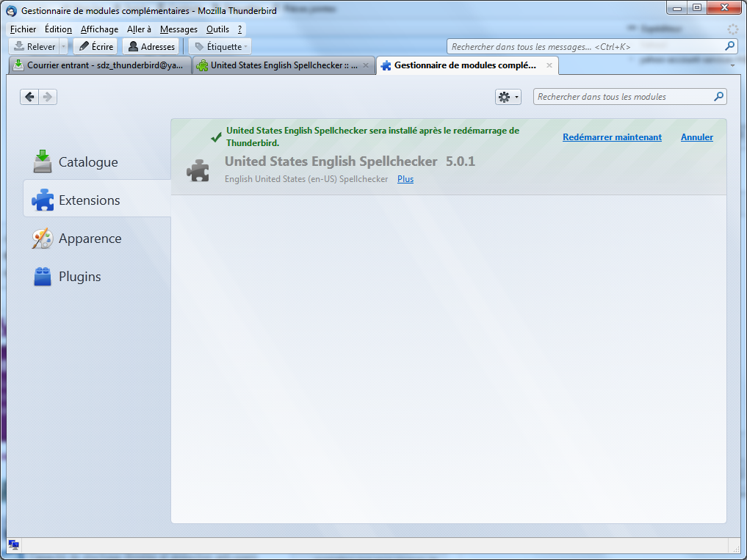Click the green checkmark install icon
The width and height of the screenshot is (747, 560).
pyautogui.click(x=216, y=137)
